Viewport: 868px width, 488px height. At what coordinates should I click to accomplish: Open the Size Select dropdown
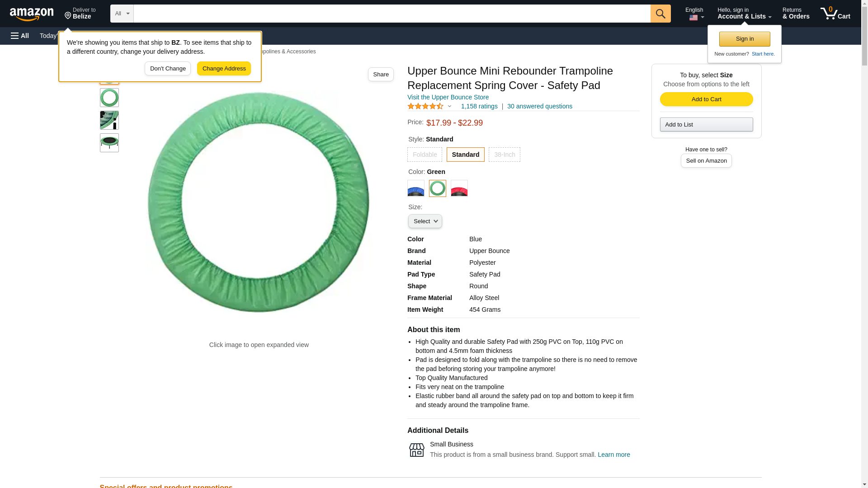click(x=425, y=221)
